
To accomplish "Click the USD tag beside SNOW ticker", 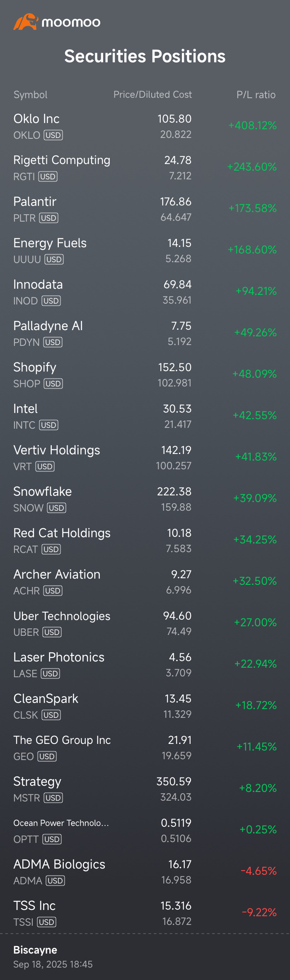I will click(x=57, y=508).
